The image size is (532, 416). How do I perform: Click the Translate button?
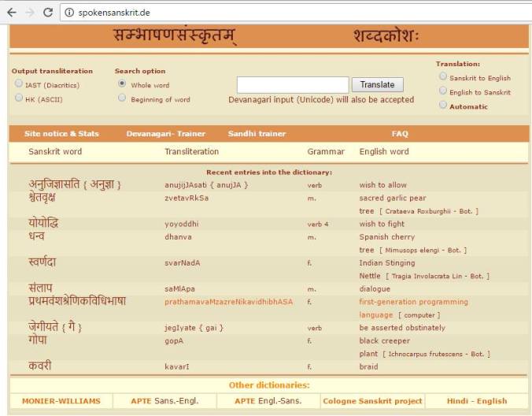377,84
